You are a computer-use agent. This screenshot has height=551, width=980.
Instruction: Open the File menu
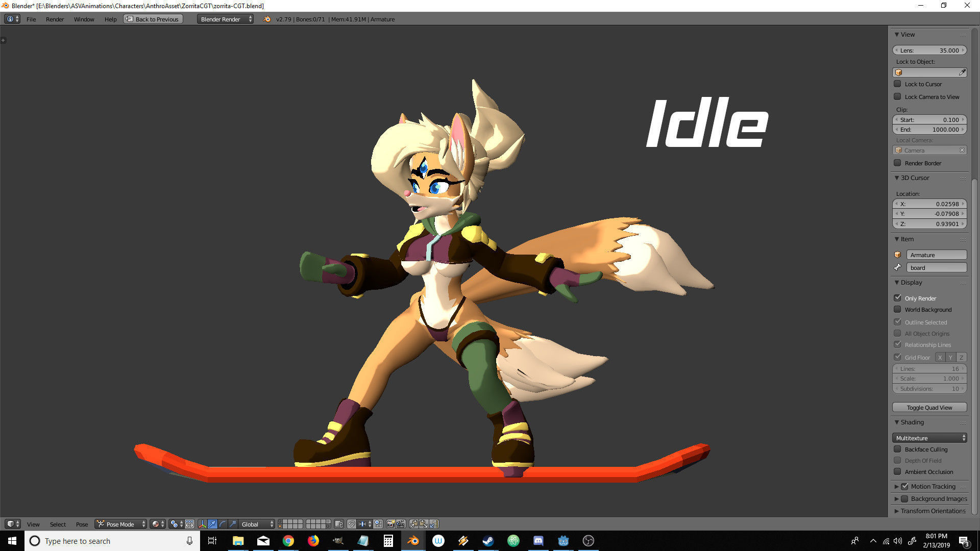pyautogui.click(x=31, y=19)
